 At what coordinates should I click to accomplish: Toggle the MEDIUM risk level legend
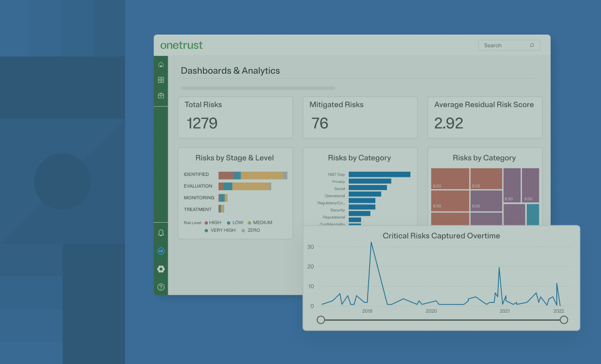(x=262, y=223)
